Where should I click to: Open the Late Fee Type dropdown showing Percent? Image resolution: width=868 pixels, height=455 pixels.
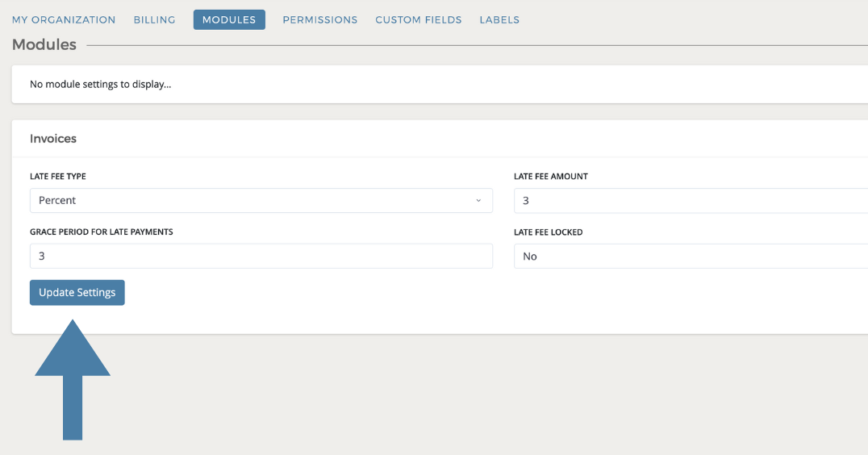260,200
